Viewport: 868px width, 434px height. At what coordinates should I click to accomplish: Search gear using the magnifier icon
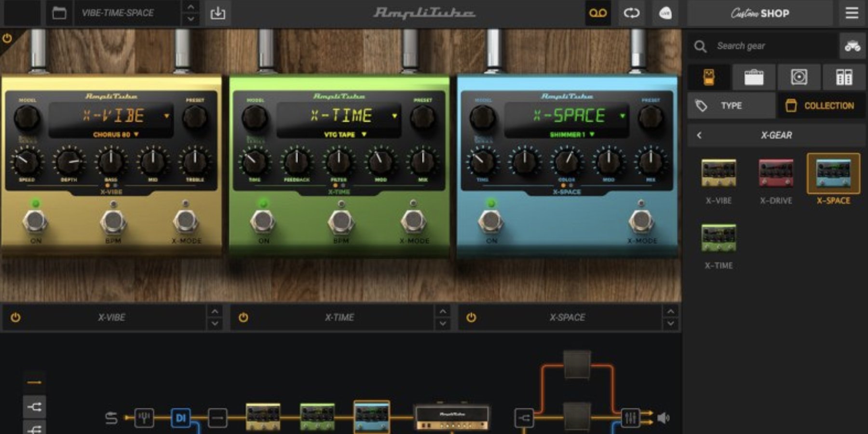point(700,46)
